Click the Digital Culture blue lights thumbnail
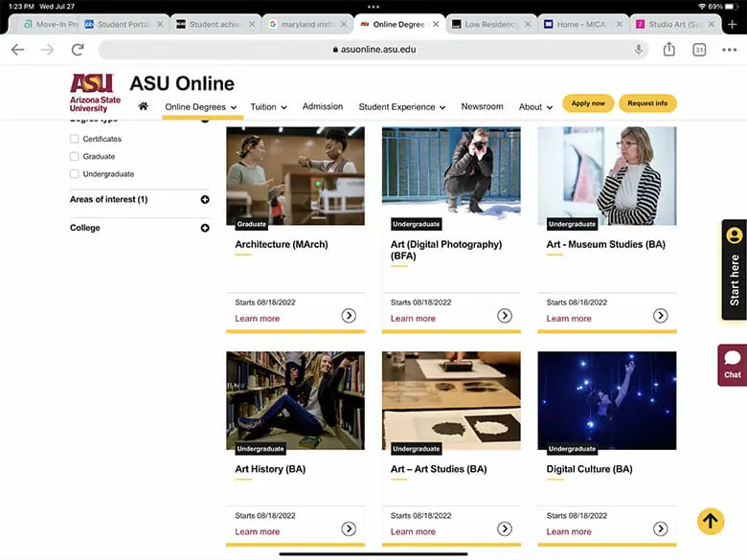Viewport: 747px width, 560px height. point(607,400)
